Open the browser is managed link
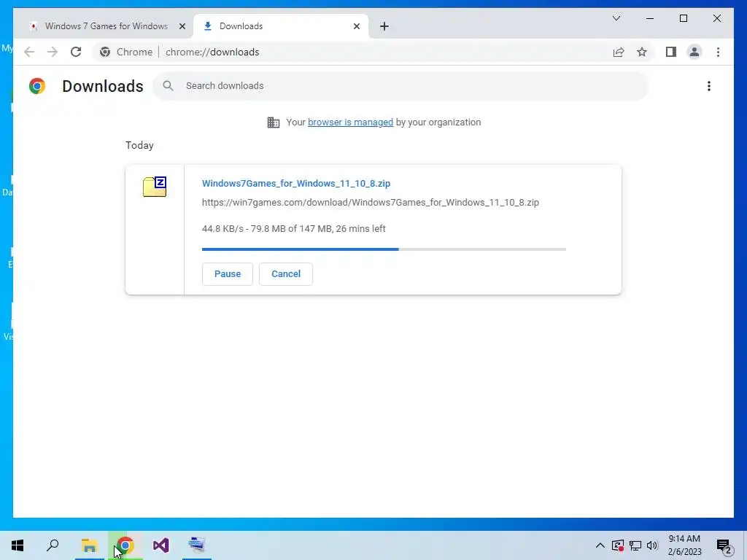The height and width of the screenshot is (560, 747). 351,122
